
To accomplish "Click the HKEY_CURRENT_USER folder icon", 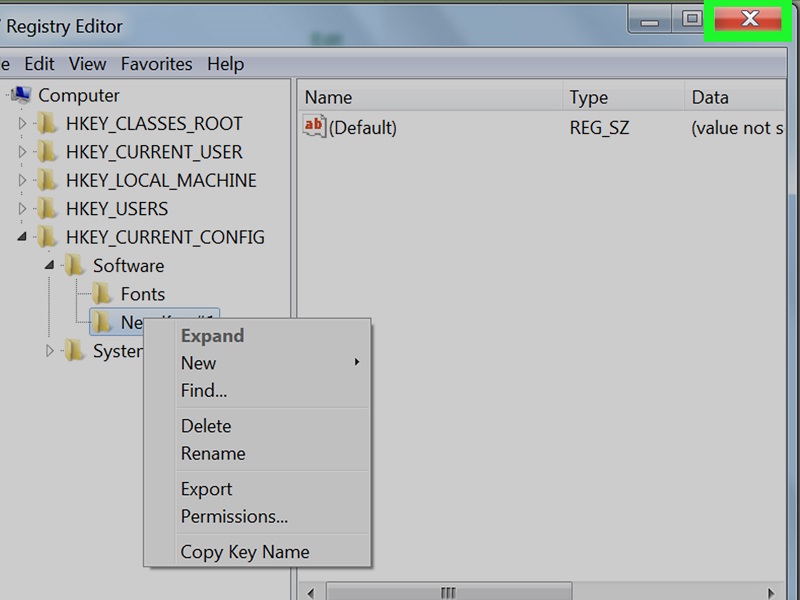I will tap(47, 152).
